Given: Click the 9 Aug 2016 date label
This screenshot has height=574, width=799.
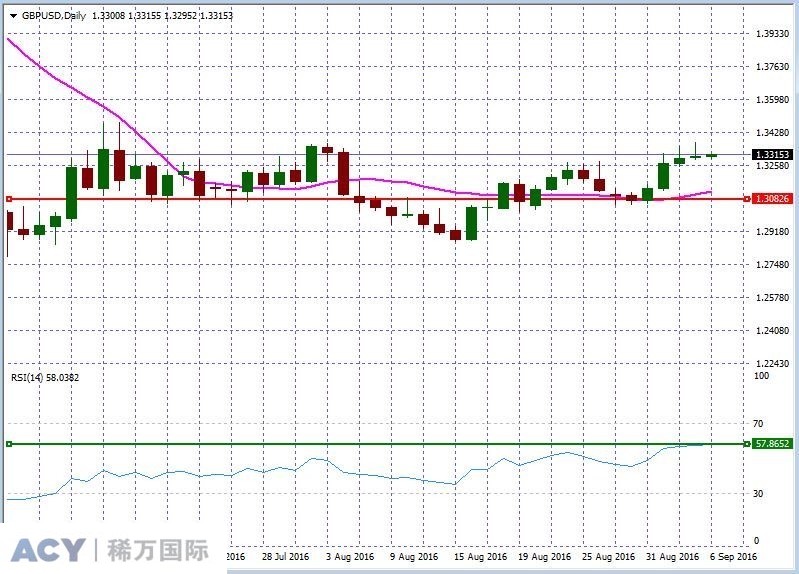Looking at the screenshot, I should tap(414, 557).
